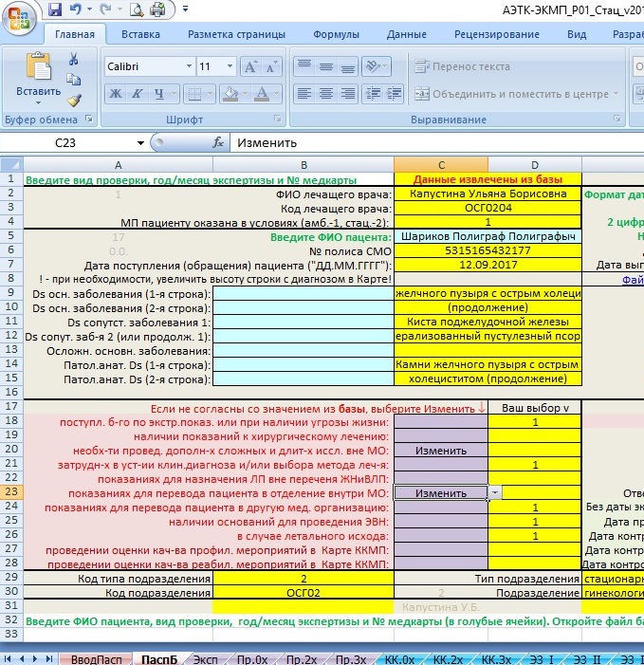This screenshot has width=644, height=665.
Task: Align text to bottom of cell
Action: pos(348,66)
